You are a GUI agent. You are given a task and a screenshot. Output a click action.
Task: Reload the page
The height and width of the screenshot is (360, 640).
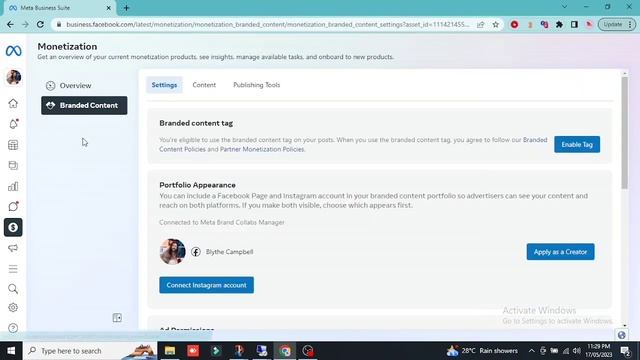(40, 24)
